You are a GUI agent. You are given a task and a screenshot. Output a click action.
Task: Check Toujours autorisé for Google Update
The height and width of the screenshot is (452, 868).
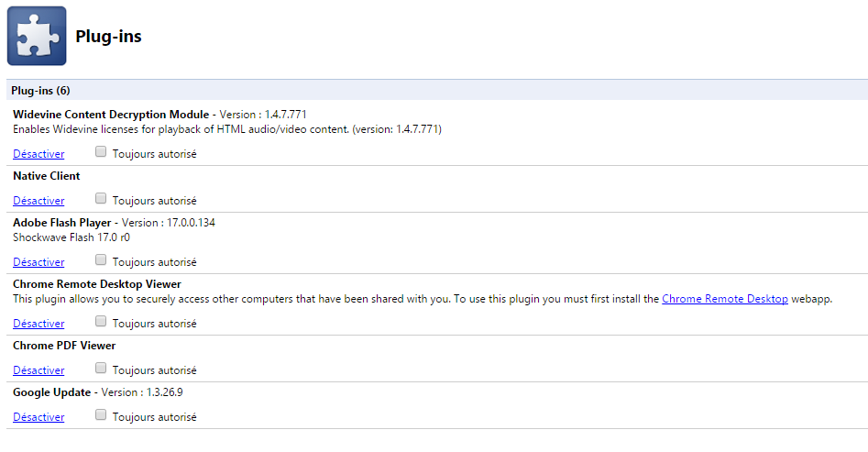(101, 414)
